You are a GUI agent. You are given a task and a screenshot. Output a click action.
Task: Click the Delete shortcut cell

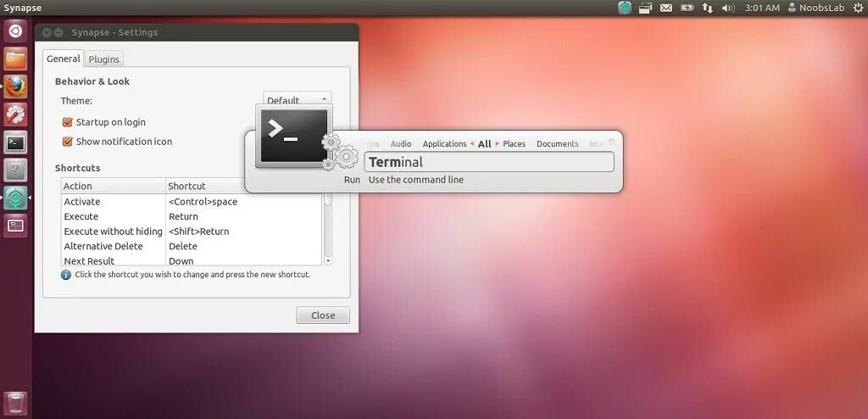tap(183, 246)
